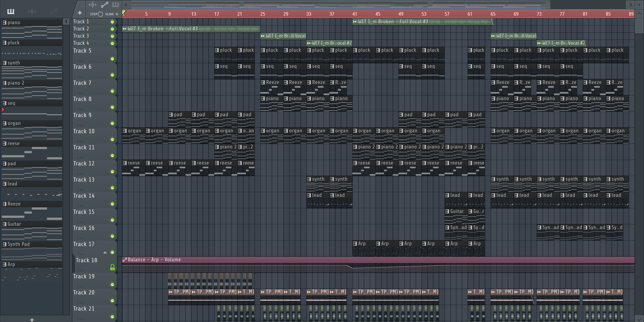Select the first Guitar clip on Track 15

(456, 216)
